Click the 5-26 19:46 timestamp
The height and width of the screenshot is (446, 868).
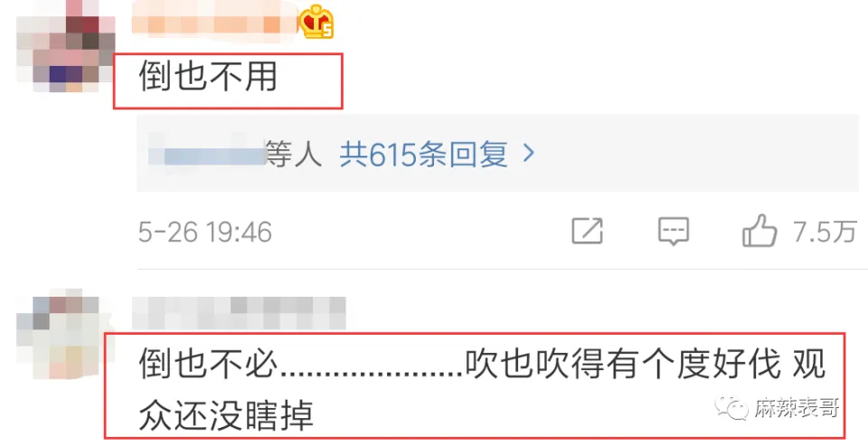click(205, 232)
